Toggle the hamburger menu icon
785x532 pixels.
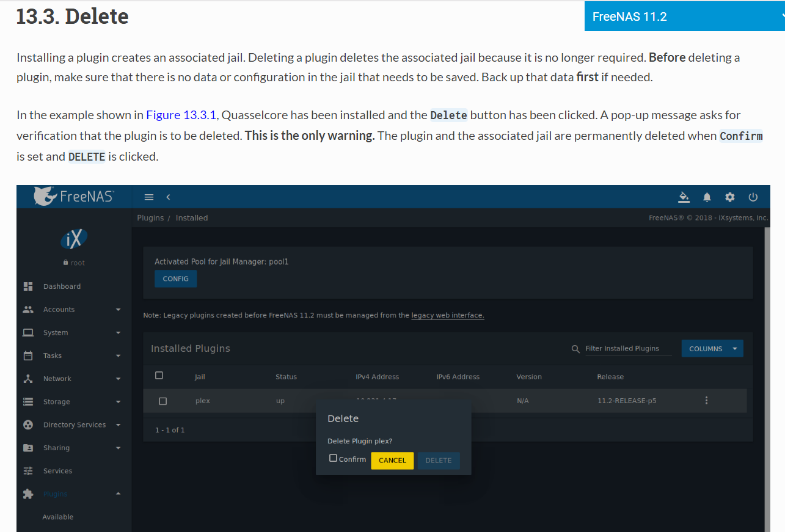[148, 197]
